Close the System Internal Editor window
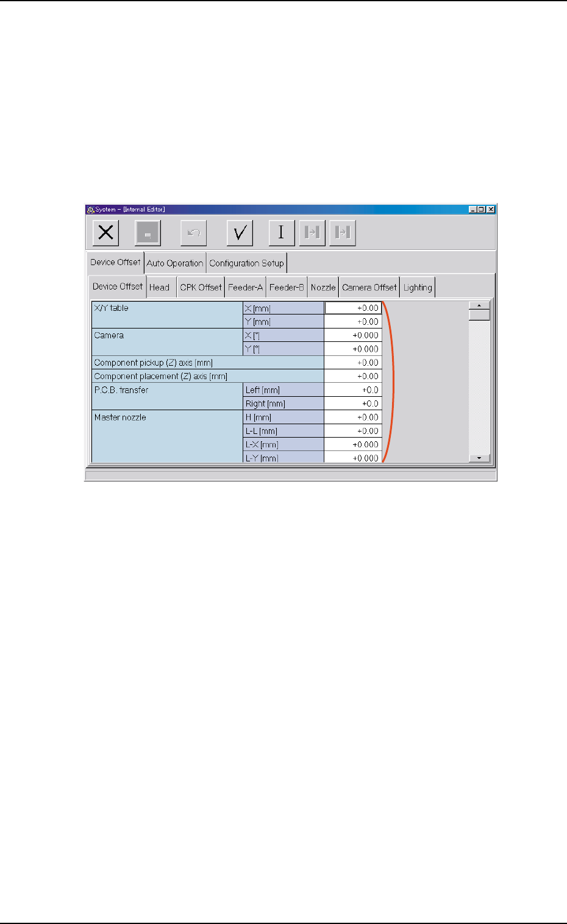567x924 pixels. tap(491, 209)
